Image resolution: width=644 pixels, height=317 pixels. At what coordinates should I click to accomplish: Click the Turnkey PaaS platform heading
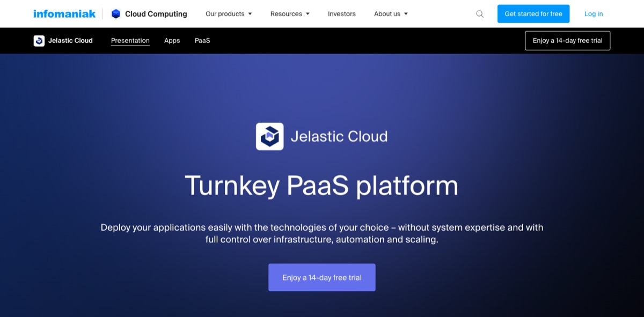tap(322, 186)
